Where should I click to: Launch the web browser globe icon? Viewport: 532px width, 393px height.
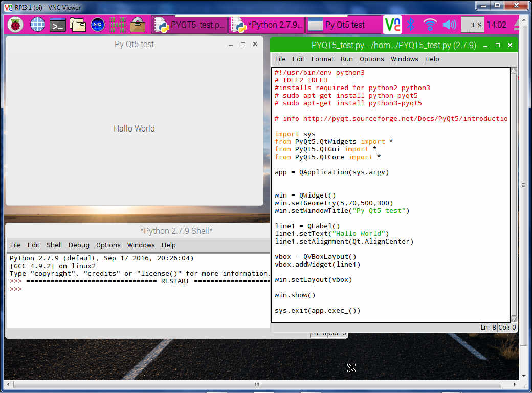(37, 24)
